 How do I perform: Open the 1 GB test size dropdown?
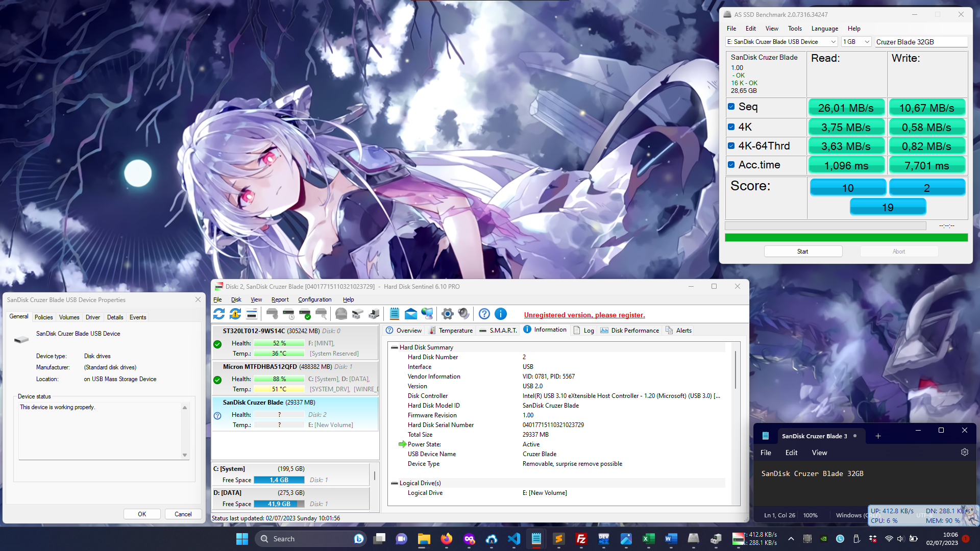pos(856,42)
